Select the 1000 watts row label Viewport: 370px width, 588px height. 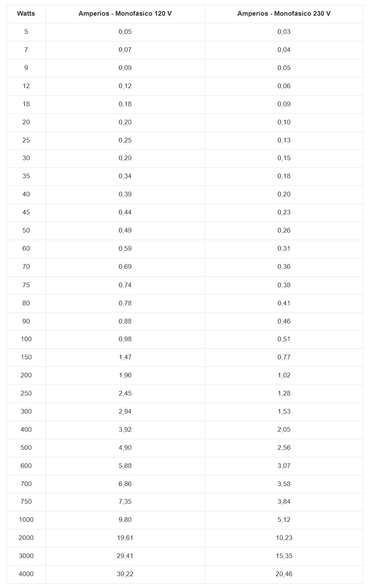click(26, 520)
